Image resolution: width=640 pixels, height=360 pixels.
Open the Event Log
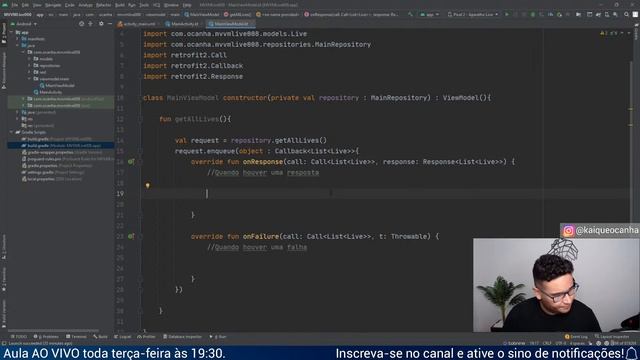[576, 337]
